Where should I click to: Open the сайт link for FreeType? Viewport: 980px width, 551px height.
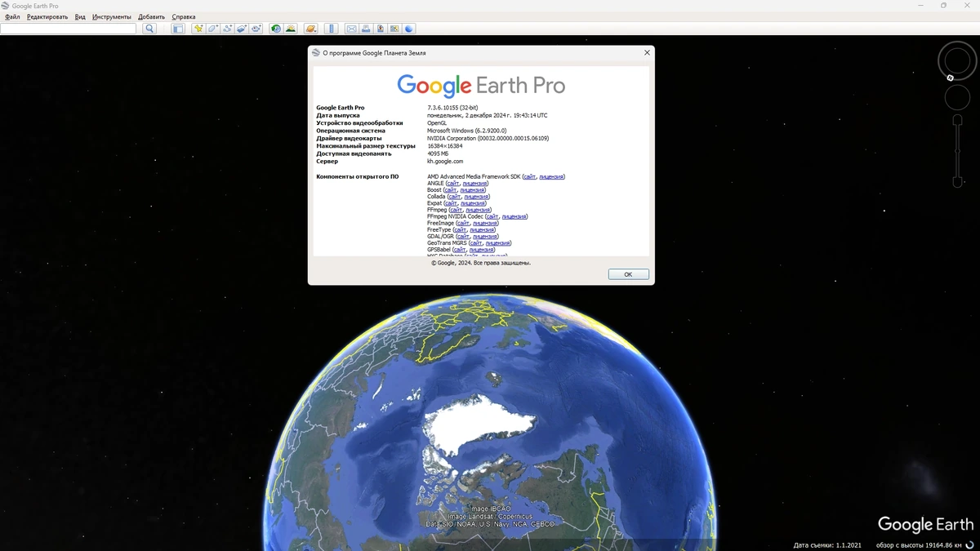coord(460,229)
